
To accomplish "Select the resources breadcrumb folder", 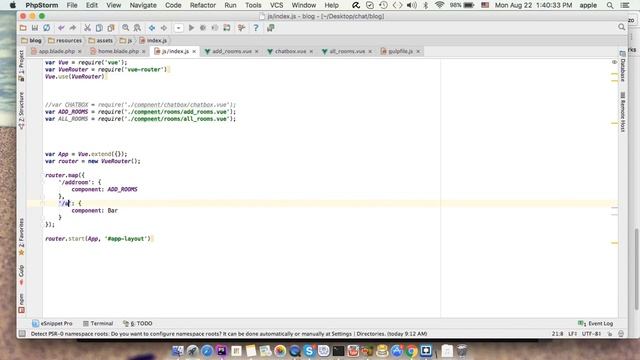I will [65, 40].
